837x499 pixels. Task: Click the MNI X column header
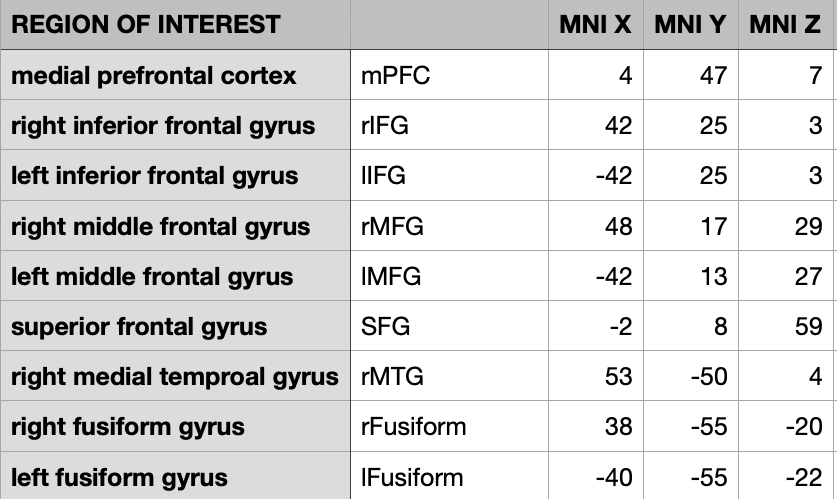click(x=595, y=25)
